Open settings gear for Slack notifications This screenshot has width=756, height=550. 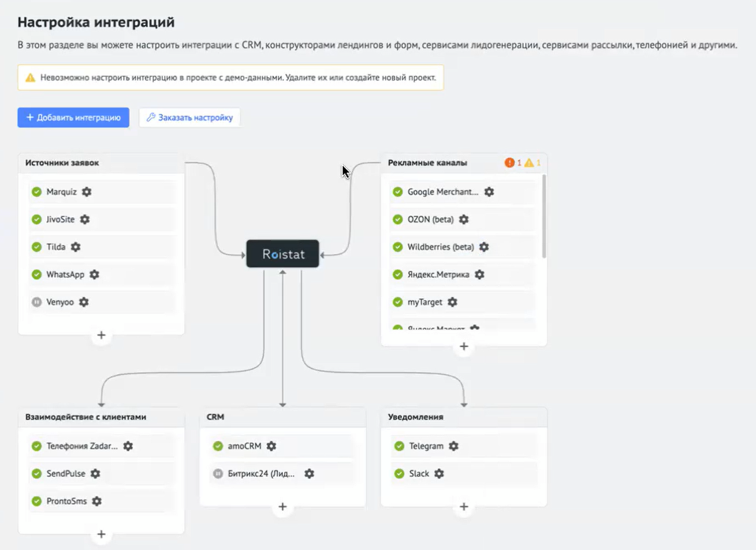pyautogui.click(x=440, y=473)
